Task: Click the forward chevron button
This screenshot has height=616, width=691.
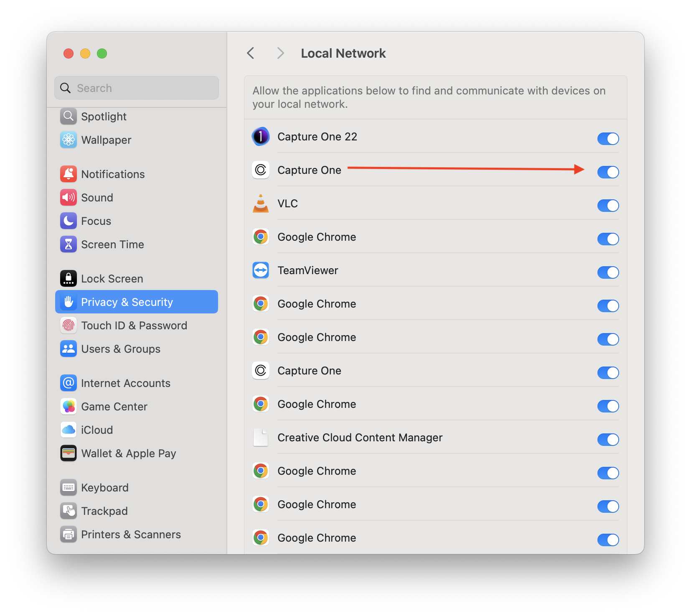Action: [280, 53]
